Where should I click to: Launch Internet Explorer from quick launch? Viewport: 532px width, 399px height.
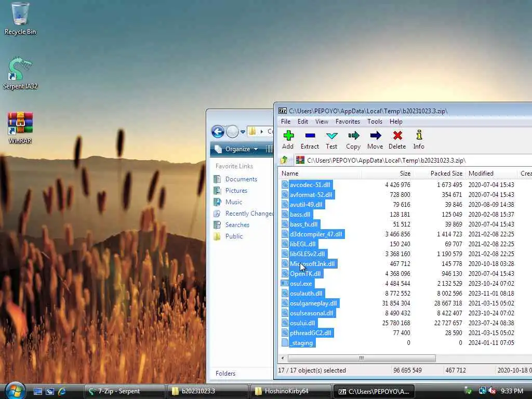click(x=62, y=391)
